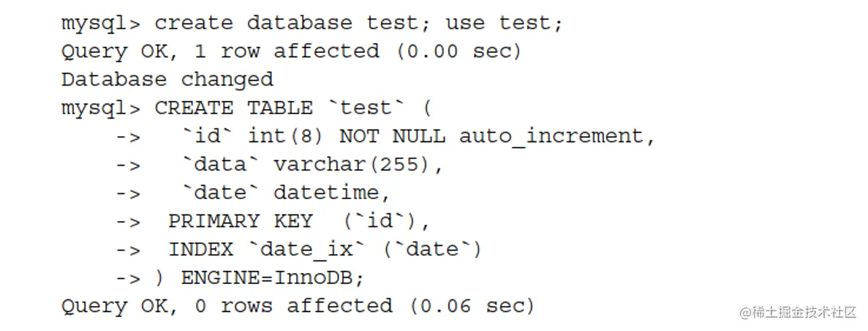This screenshot has height=331, width=868.
Task: Click the 'auto_increment' keyword
Action: pyautogui.click(x=556, y=136)
